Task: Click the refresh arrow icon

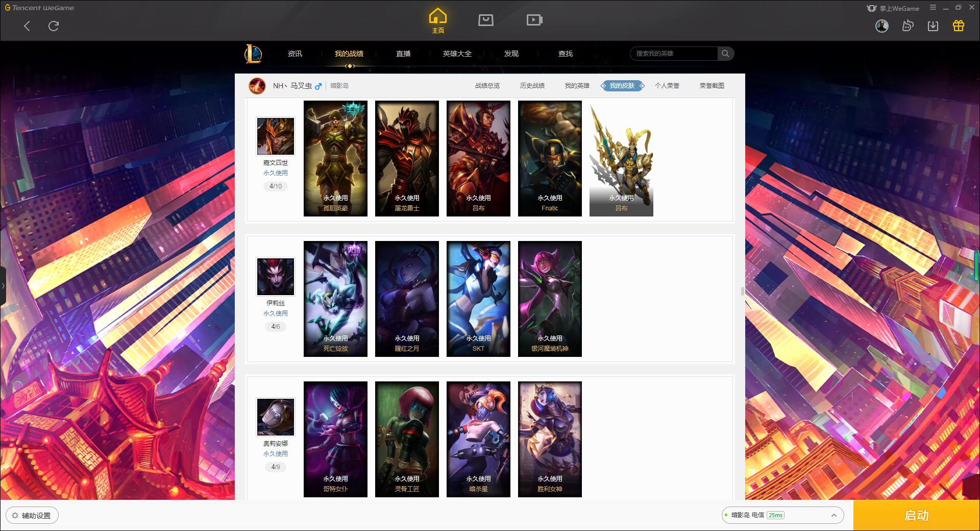Action: click(54, 26)
